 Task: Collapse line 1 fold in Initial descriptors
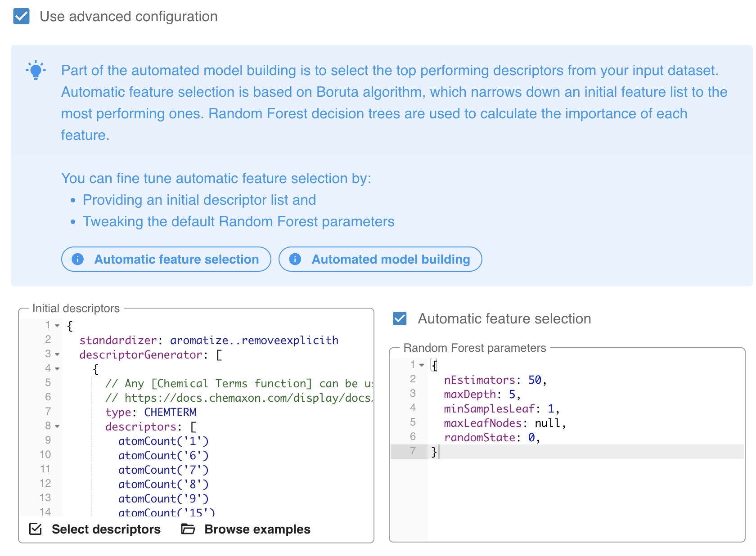57,325
